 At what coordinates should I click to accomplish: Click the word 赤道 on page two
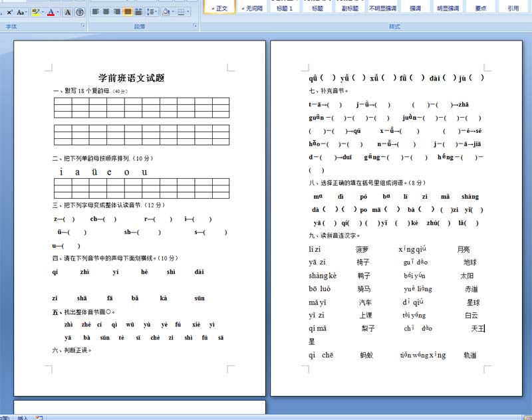coord(471,289)
